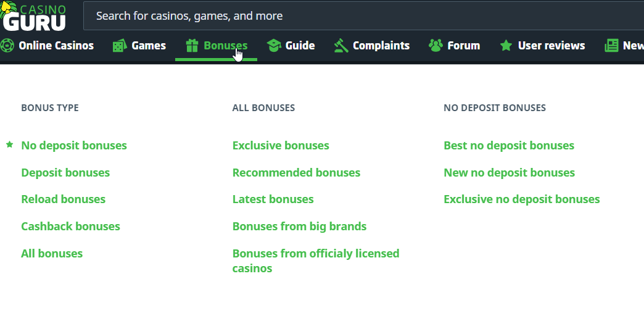
Task: Open the Games menu item
Action: point(149,46)
